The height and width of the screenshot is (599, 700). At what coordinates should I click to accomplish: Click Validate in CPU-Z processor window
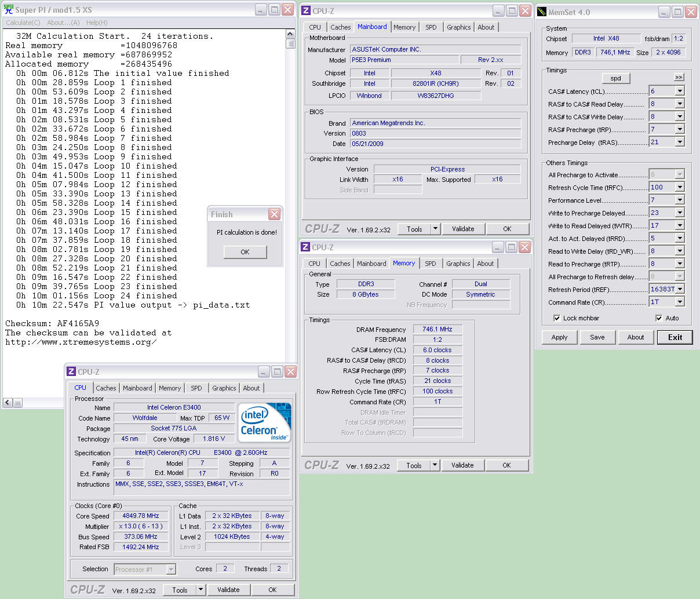228,590
